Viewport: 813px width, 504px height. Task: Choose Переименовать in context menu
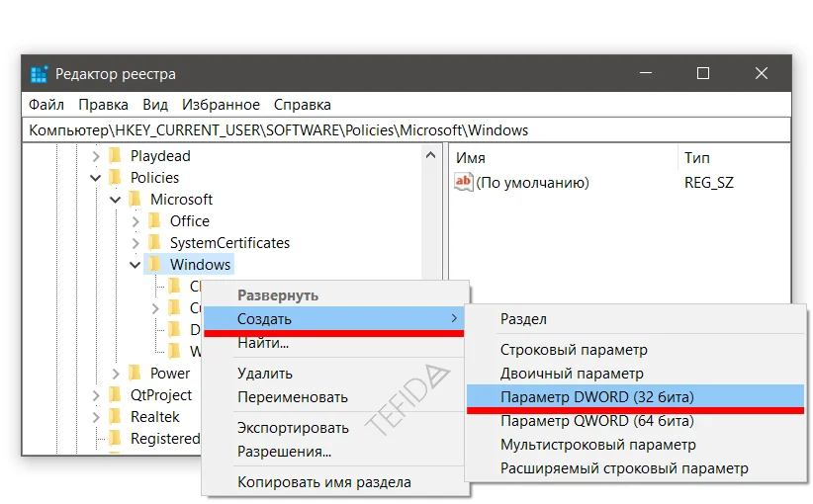[336, 397]
